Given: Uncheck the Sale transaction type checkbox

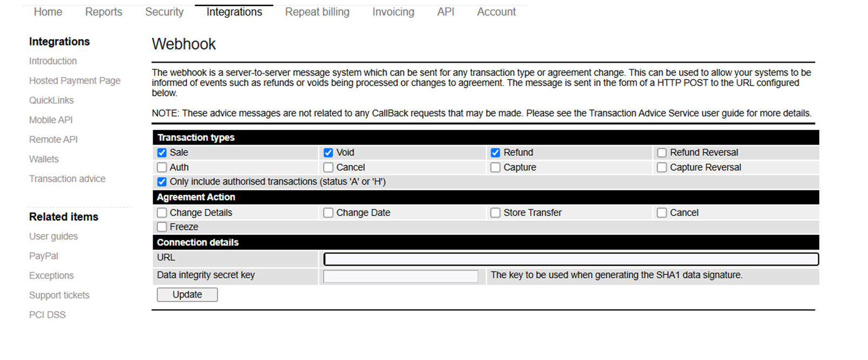Looking at the screenshot, I should point(162,153).
